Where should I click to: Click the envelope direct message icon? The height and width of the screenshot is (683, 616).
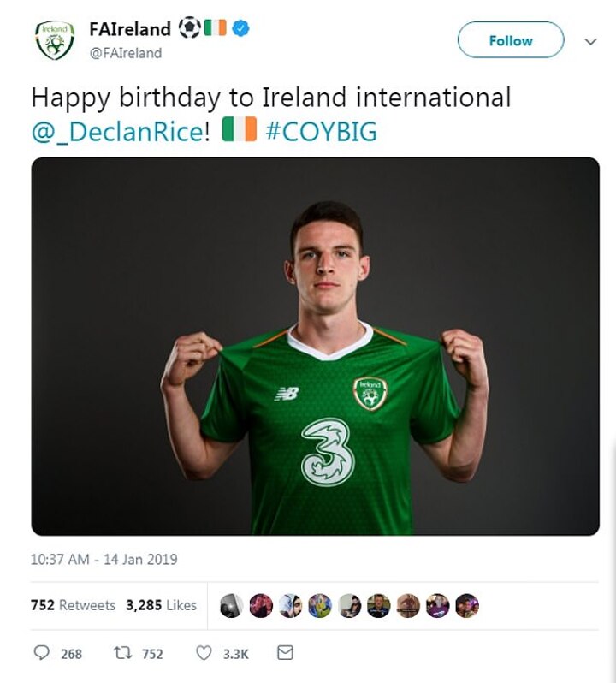click(x=286, y=653)
